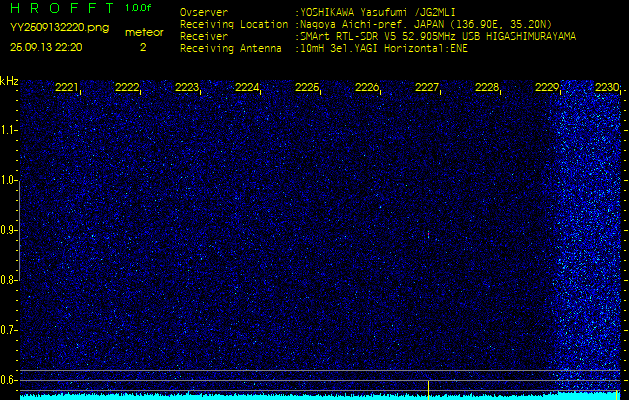Click the 2230 time marker
The image size is (629, 400).
point(606,88)
